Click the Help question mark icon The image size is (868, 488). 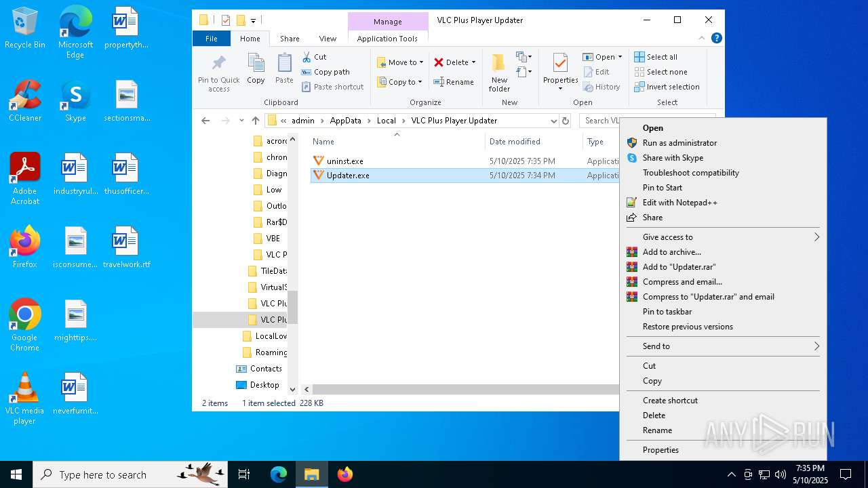[717, 39]
